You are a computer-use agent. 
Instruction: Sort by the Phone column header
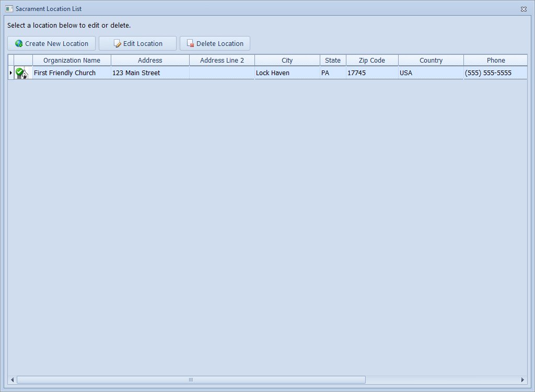pyautogui.click(x=495, y=61)
